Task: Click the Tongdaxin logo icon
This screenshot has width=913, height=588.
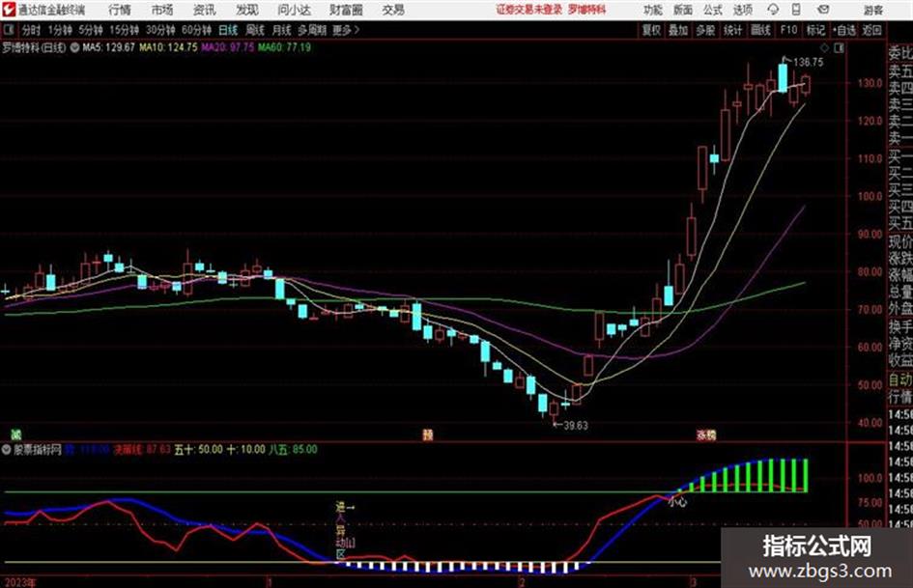Action: pos(9,10)
